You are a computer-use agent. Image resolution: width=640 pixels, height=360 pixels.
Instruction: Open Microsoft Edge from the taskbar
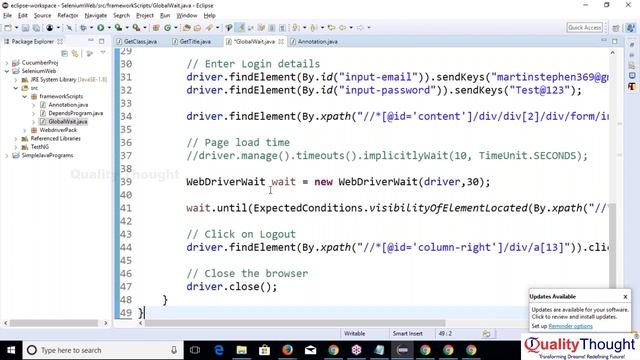point(219,350)
